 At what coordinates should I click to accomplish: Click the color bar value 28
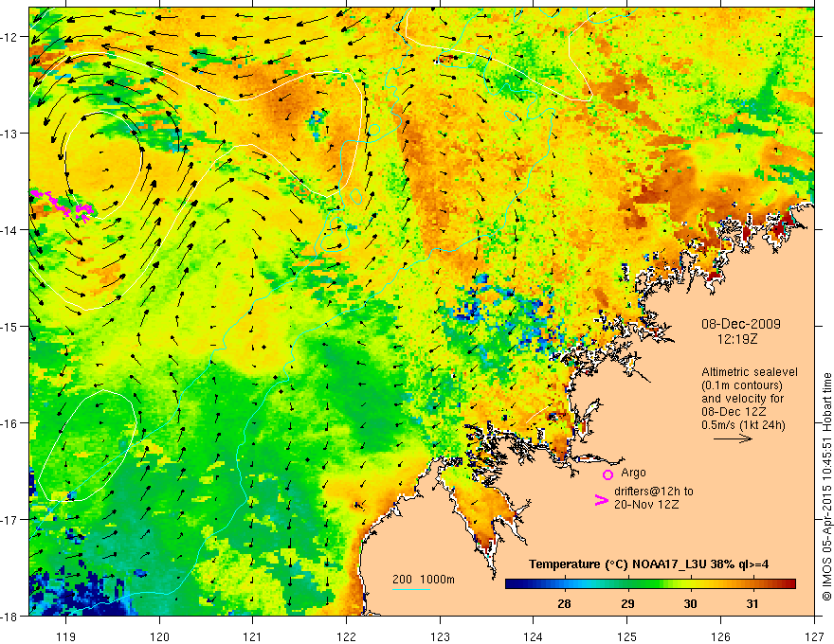[564, 603]
